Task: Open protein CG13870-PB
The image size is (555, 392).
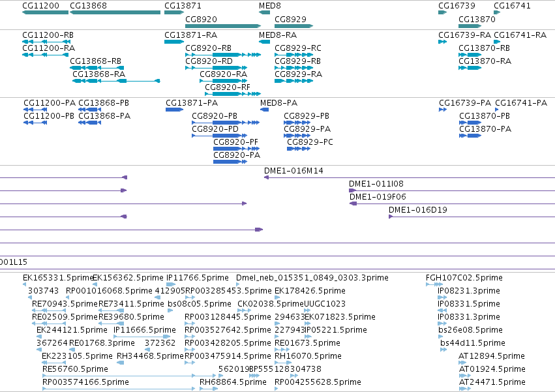Action: [485, 116]
